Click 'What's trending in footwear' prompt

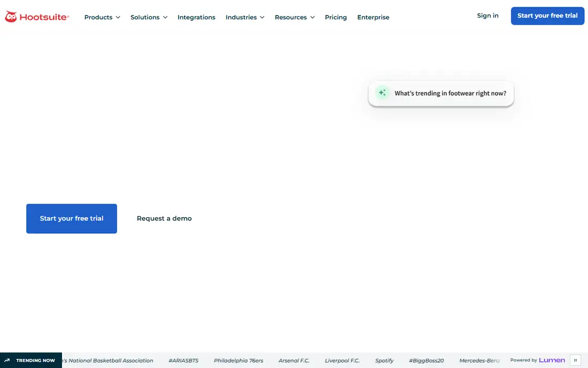point(441,93)
